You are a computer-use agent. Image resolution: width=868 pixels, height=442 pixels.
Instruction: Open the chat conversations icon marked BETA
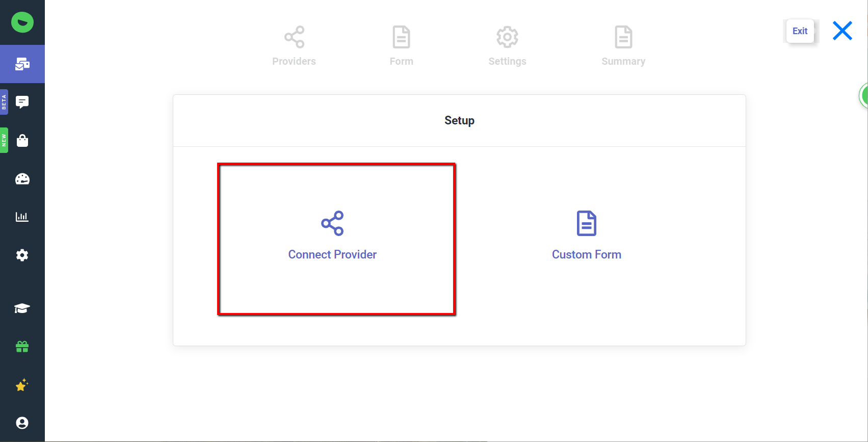click(22, 102)
